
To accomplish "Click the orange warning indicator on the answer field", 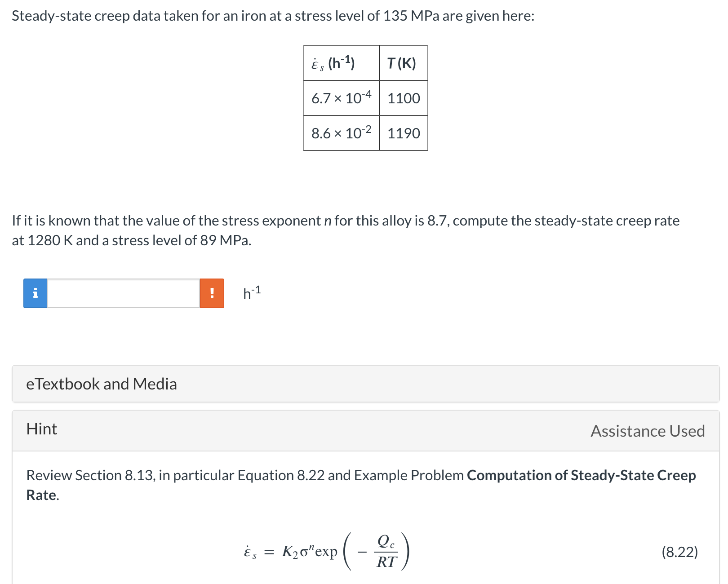I will (x=212, y=294).
